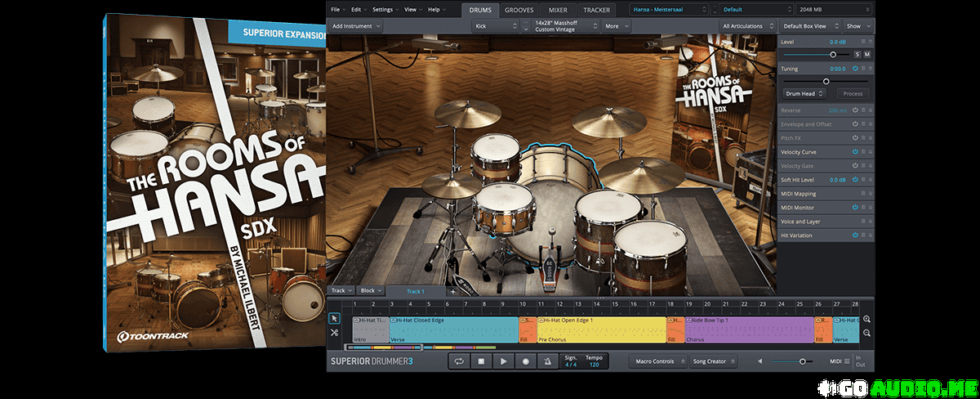
Task: Toggle the metronome icon
Action: coord(547,361)
